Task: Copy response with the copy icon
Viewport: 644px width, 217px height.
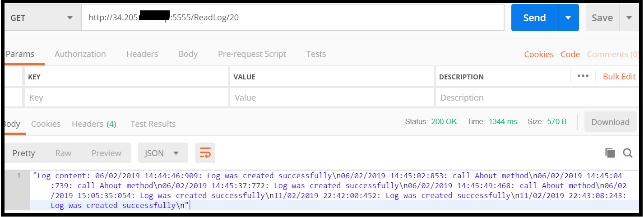Action: click(610, 153)
